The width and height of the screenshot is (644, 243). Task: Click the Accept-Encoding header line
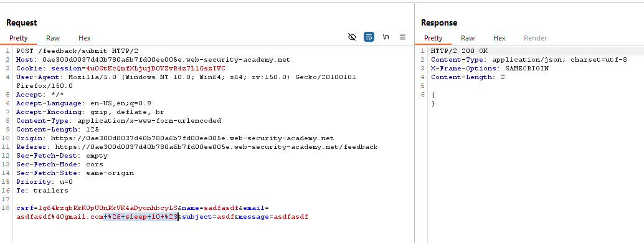[90, 112]
